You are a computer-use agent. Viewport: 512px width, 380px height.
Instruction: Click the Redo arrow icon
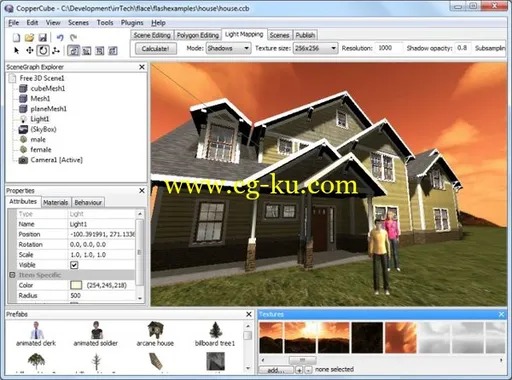coord(73,37)
